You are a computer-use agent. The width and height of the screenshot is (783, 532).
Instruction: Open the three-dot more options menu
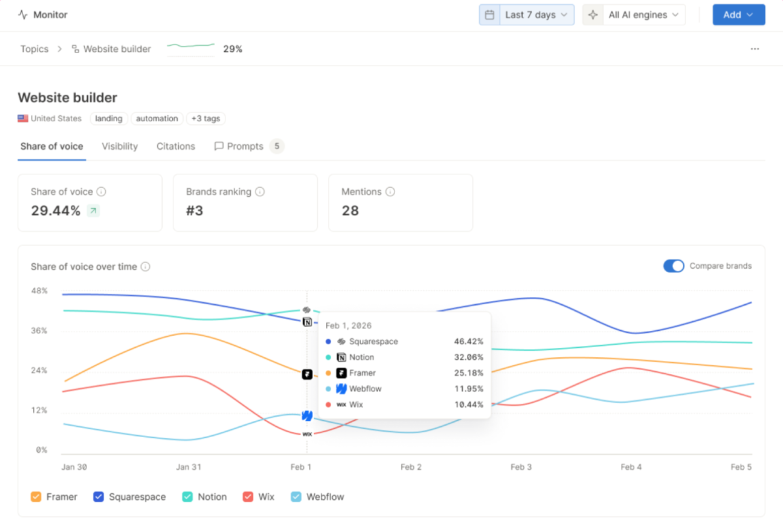click(755, 49)
